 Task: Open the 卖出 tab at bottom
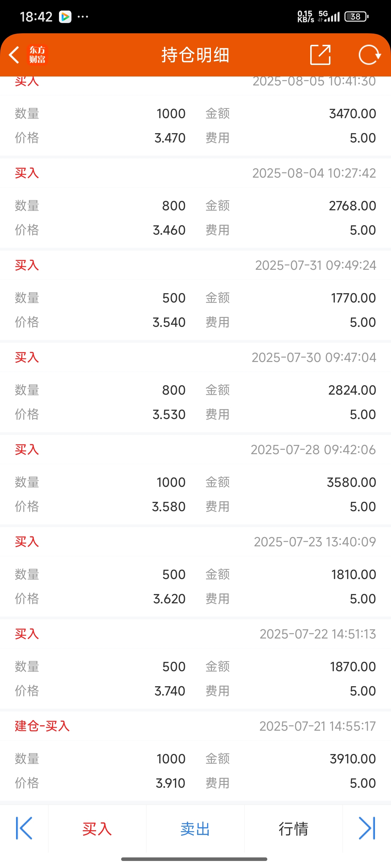[x=195, y=829]
